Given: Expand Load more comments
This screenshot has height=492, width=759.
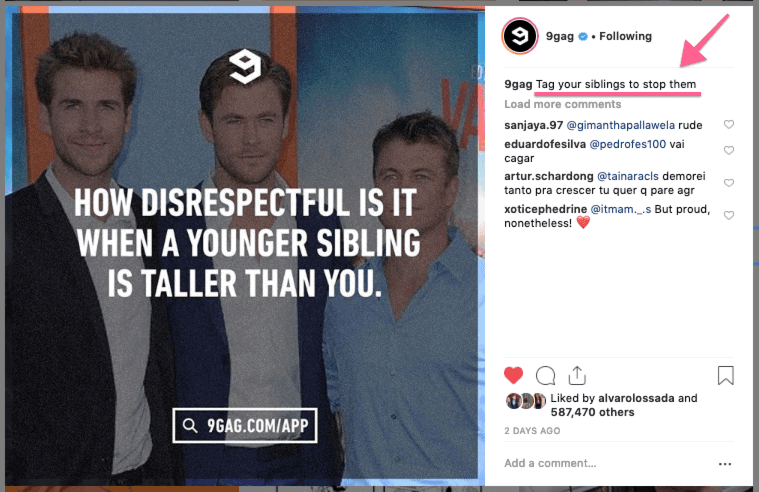Looking at the screenshot, I should click(562, 104).
